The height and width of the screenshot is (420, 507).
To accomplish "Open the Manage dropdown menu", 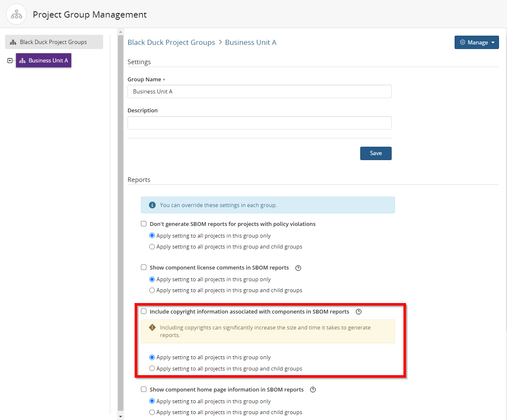I will [476, 42].
